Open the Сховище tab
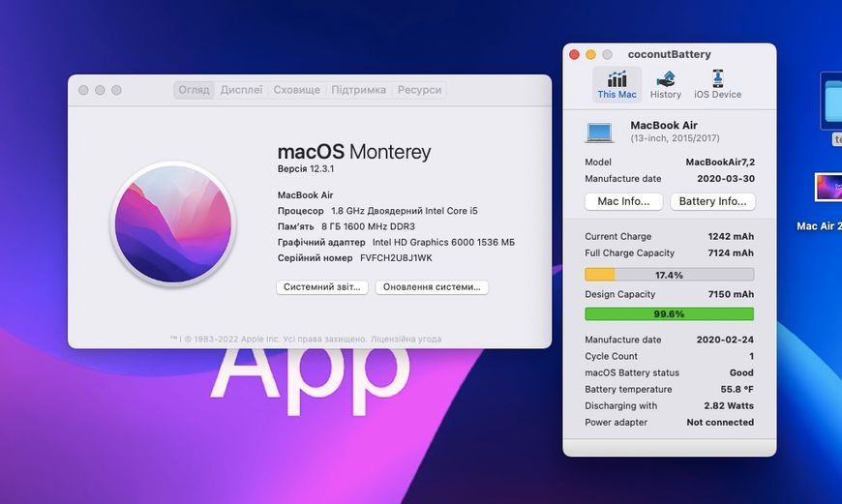 296,90
